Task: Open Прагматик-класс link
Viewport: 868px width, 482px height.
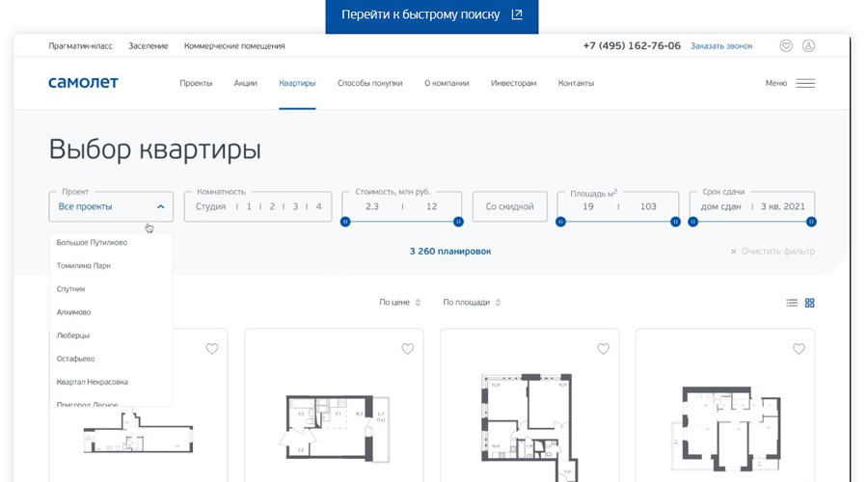Action: (x=80, y=46)
